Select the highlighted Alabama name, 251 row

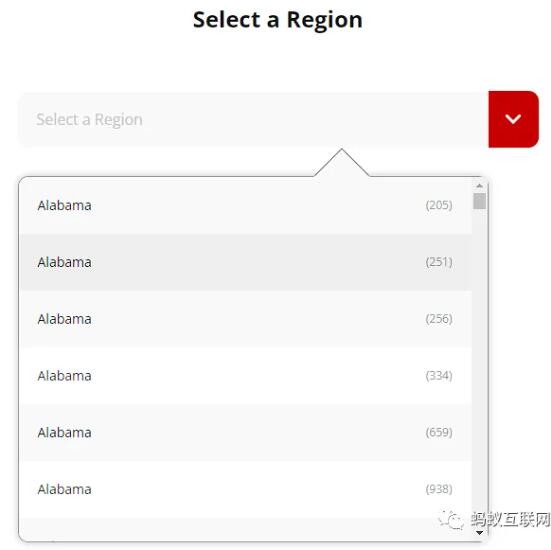[64, 263]
